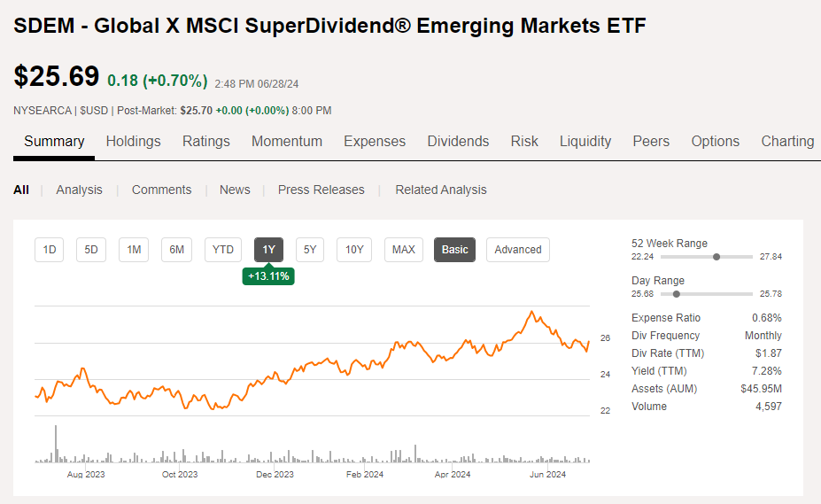The width and height of the screenshot is (821, 504).
Task: Set chart range to 6M
Action: pos(176,250)
